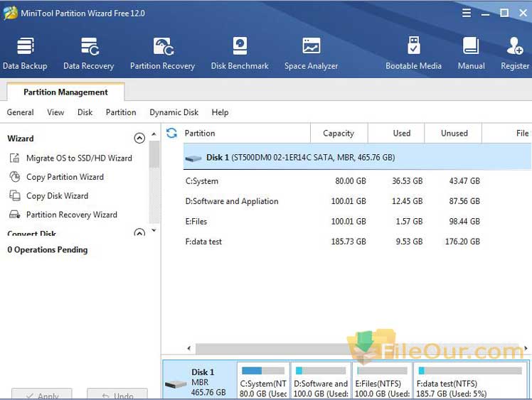This screenshot has width=532, height=400.
Task: Open the Disk menu
Action: 85,112
